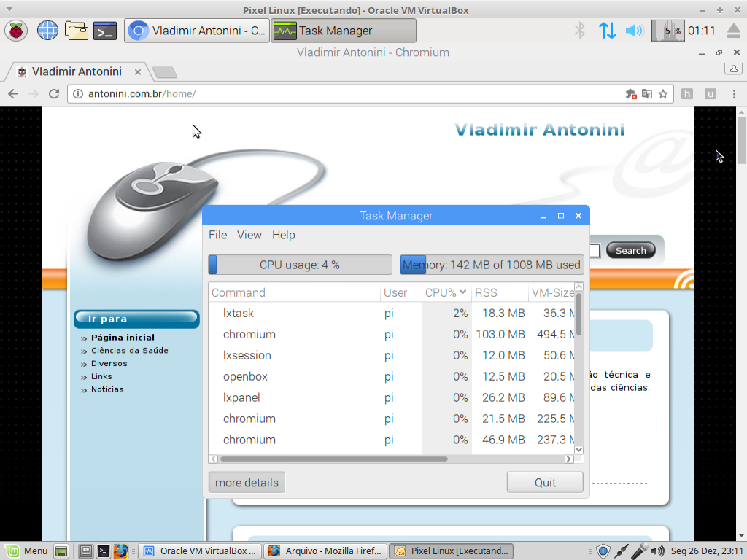Select the lxsession process row
747x560 pixels.
(392, 355)
